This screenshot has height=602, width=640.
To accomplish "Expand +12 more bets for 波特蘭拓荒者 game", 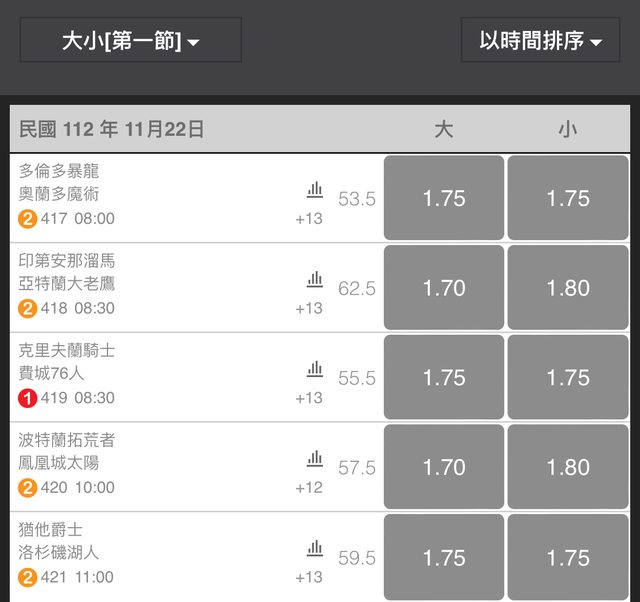I will [x=309, y=488].
